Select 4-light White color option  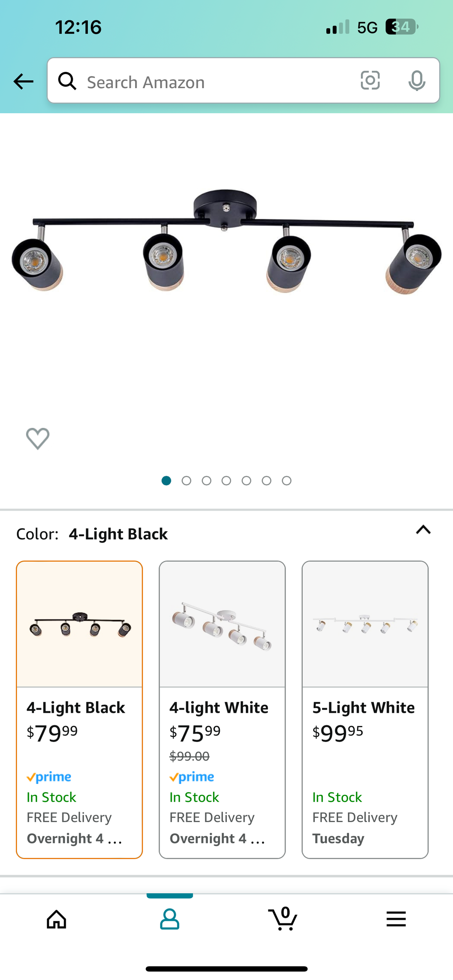point(222,709)
